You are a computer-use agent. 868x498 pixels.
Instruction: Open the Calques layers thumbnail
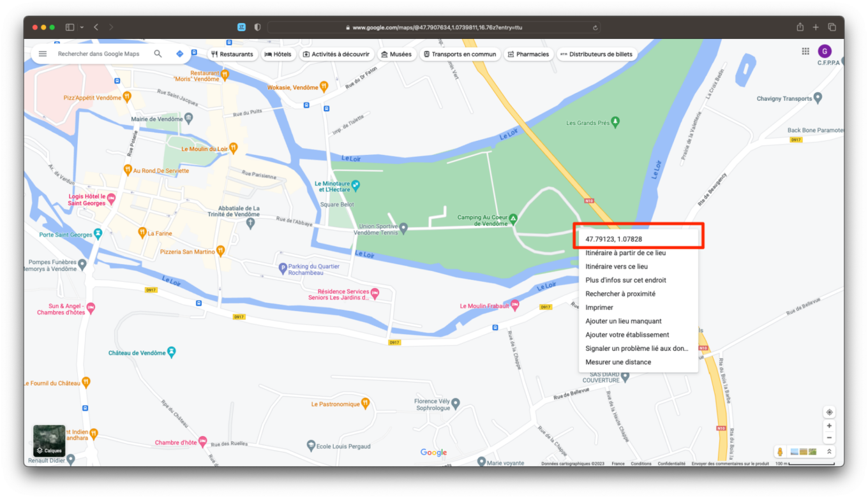49,441
